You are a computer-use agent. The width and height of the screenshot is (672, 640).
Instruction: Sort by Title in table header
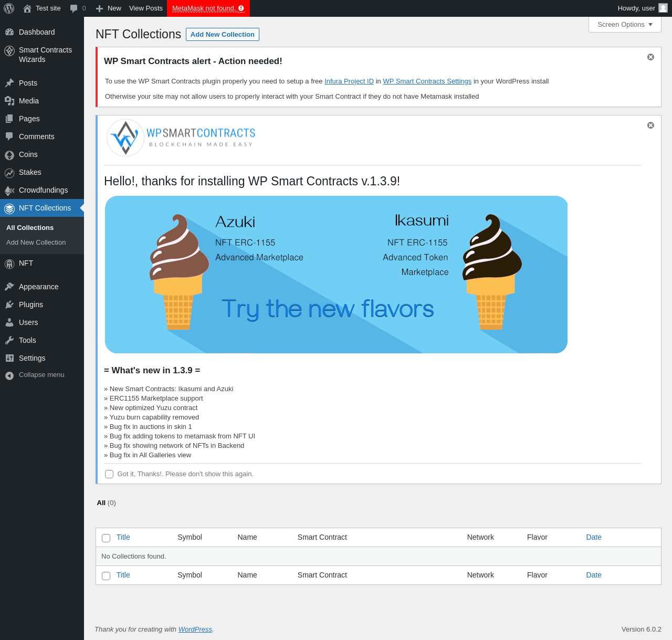(x=123, y=537)
